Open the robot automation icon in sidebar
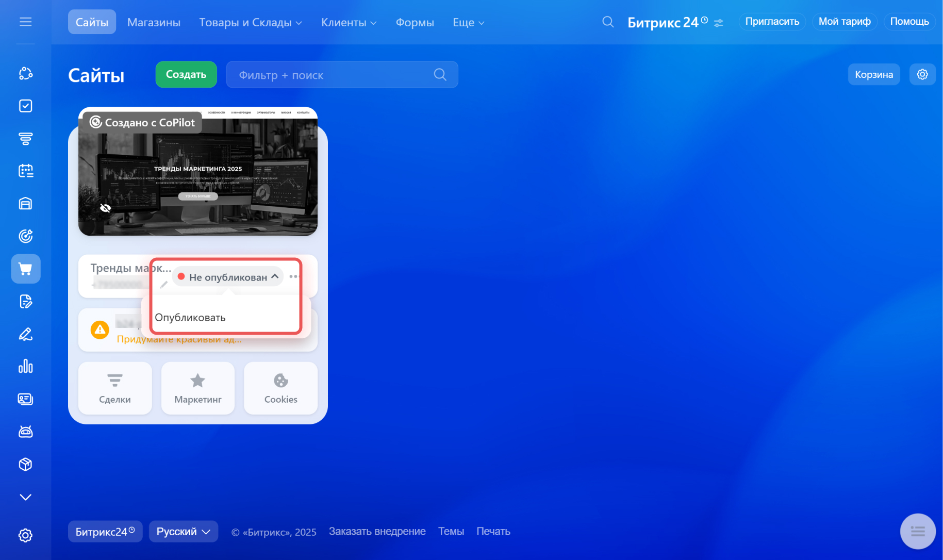The width and height of the screenshot is (943, 560). click(25, 432)
